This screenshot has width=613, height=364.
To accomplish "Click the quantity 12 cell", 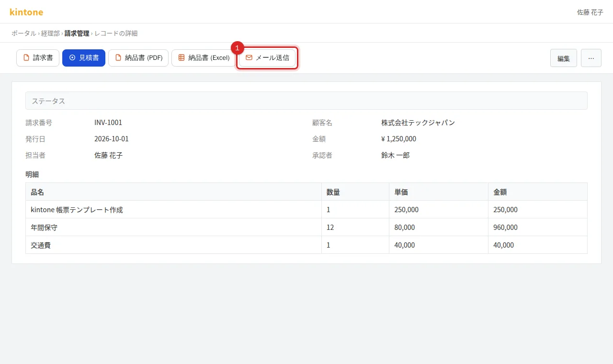I will coord(355,227).
